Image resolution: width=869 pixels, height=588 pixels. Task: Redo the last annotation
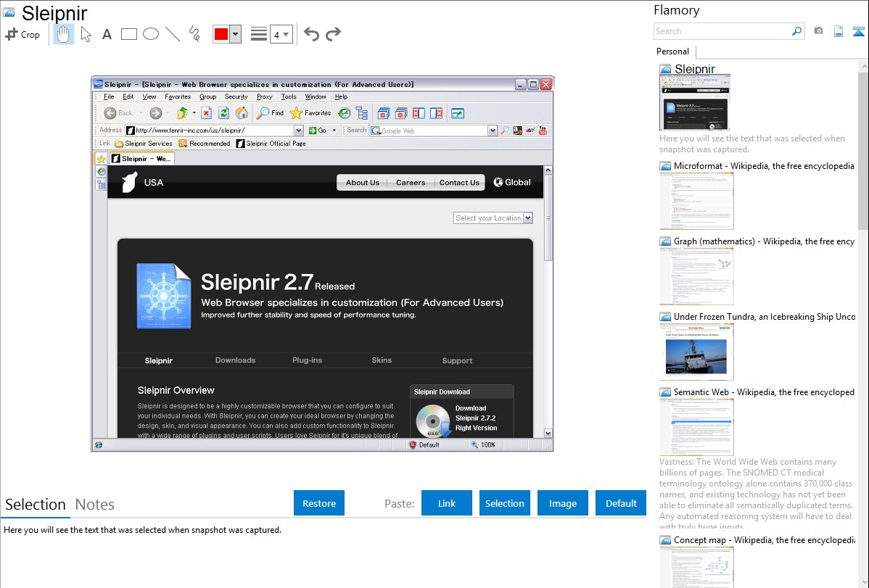tap(333, 34)
